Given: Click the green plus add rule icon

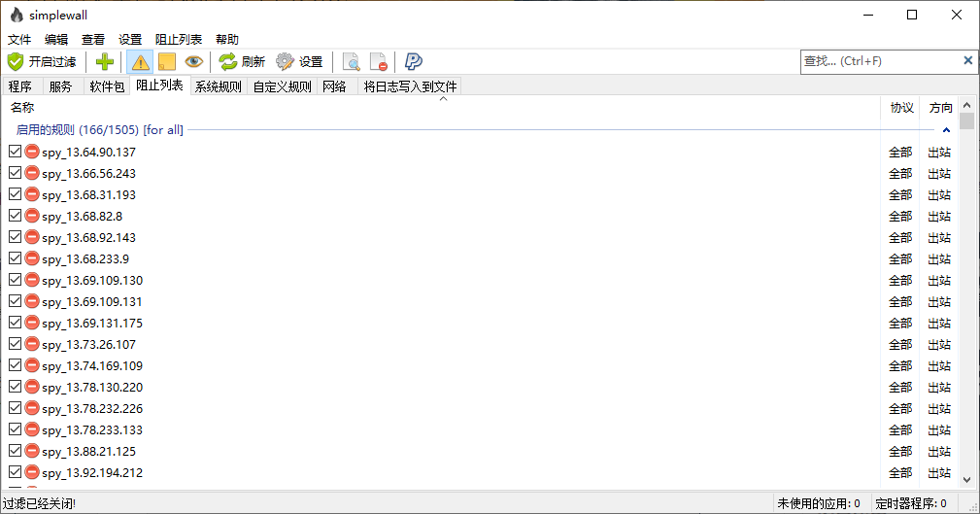Looking at the screenshot, I should (x=105, y=61).
